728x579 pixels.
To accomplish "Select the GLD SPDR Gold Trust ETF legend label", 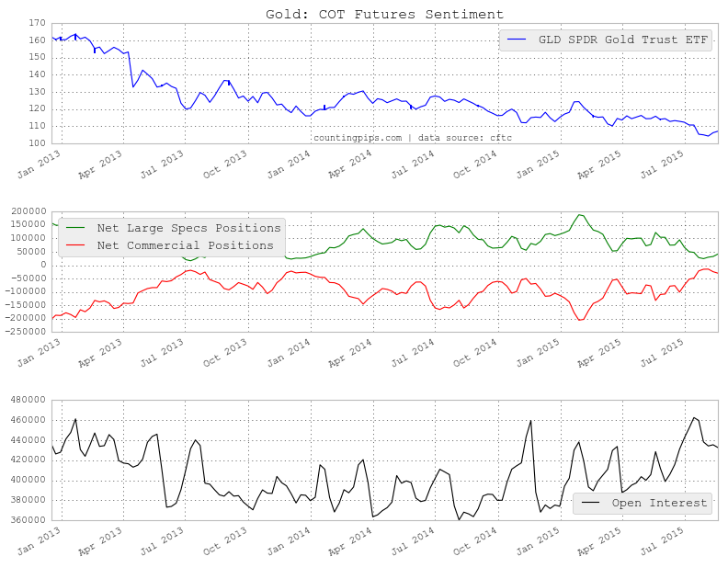I will coord(623,40).
